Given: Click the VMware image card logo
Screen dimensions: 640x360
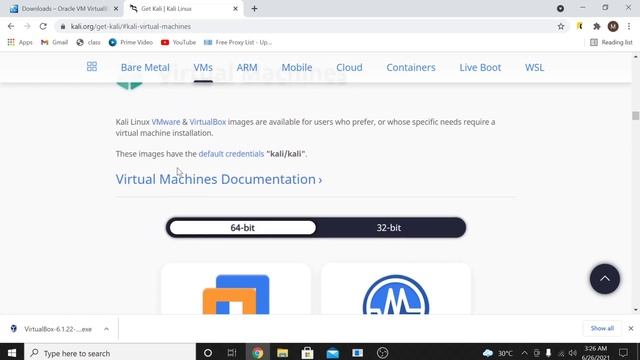Looking at the screenshot, I should (236, 295).
